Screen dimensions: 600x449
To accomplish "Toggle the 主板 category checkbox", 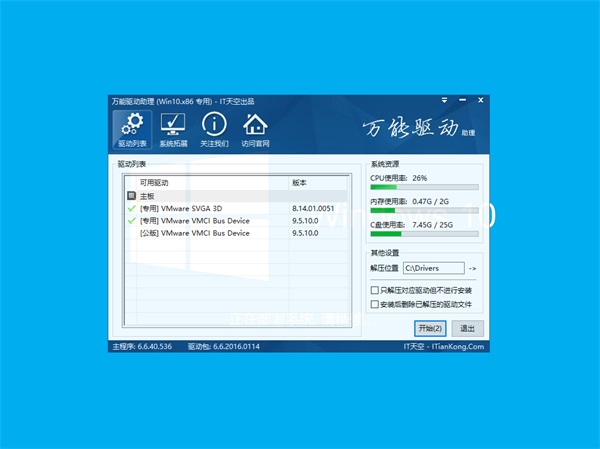I will tap(131, 196).
